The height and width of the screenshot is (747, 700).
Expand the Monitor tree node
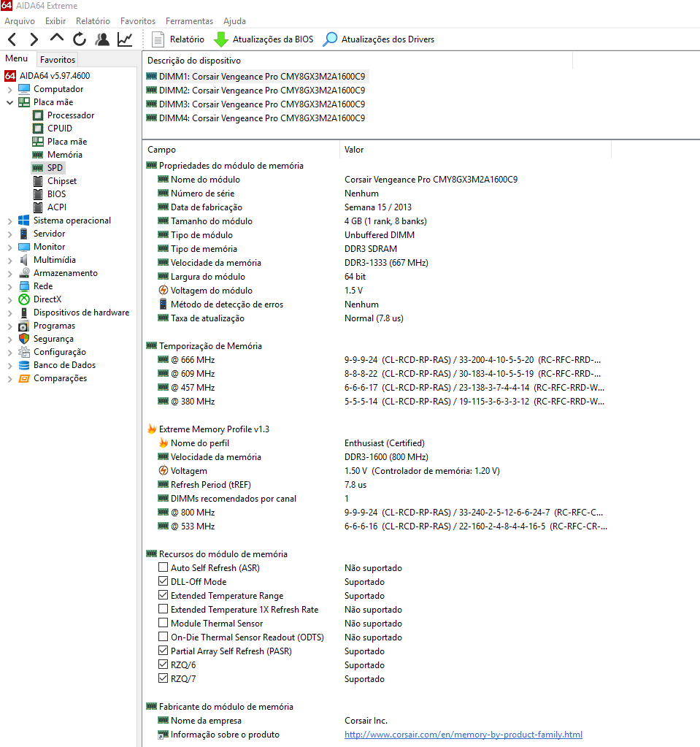pyautogui.click(x=9, y=247)
